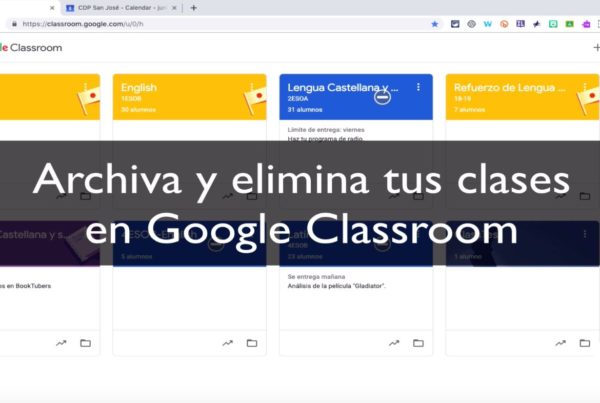Screen dimensions: 600x403
Task: Open assignment Análisis de la película Gladiator
Action: click(336, 286)
